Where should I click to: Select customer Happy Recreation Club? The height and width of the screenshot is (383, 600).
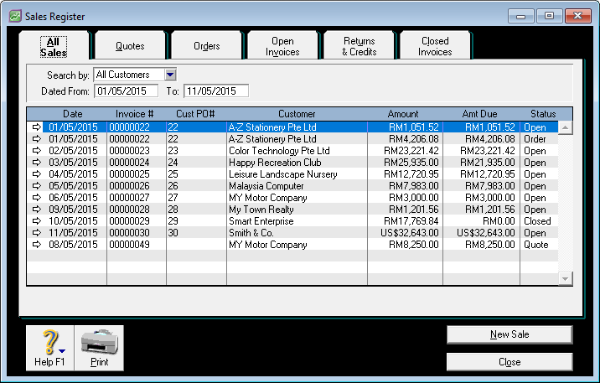[x=275, y=163]
